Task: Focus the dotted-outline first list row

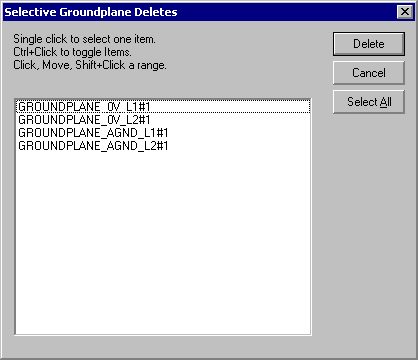Action: click(x=163, y=107)
